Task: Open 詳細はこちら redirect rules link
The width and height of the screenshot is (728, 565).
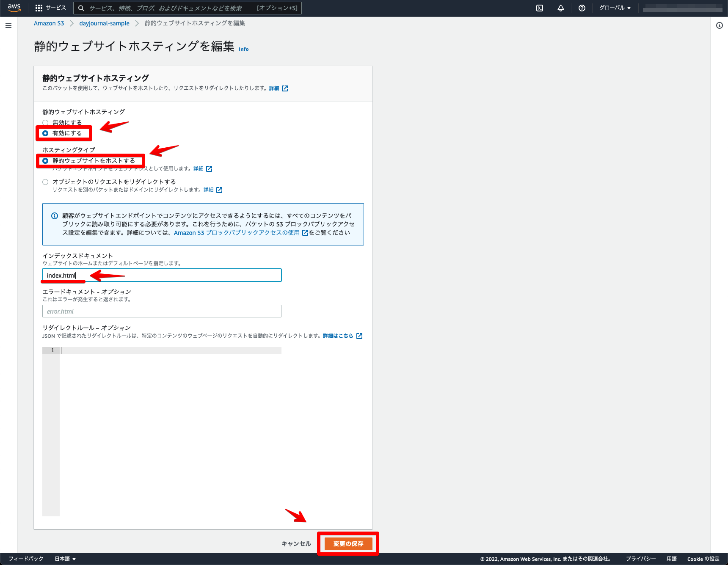Action: point(338,336)
